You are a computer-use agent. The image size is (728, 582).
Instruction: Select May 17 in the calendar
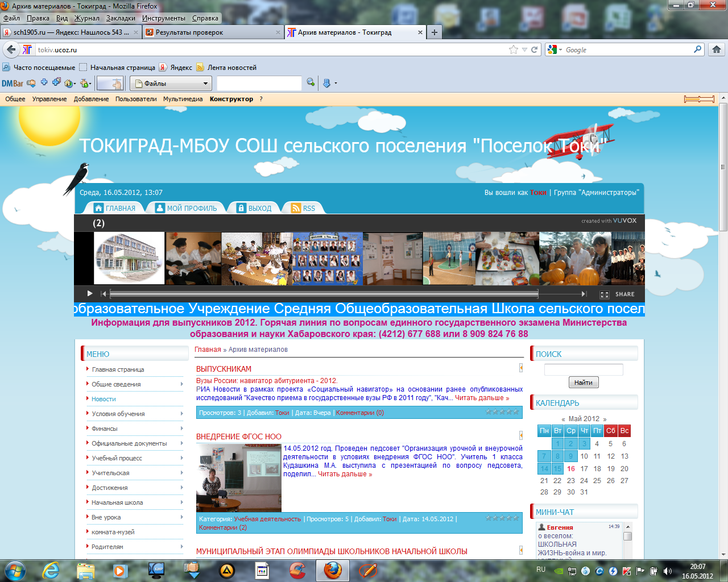584,469
